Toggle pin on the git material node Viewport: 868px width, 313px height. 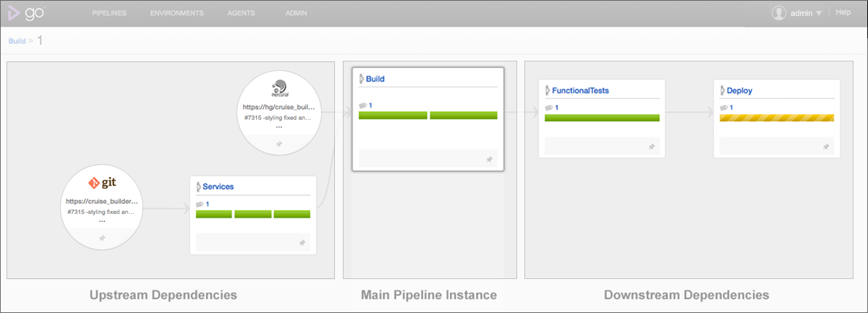[x=102, y=238]
